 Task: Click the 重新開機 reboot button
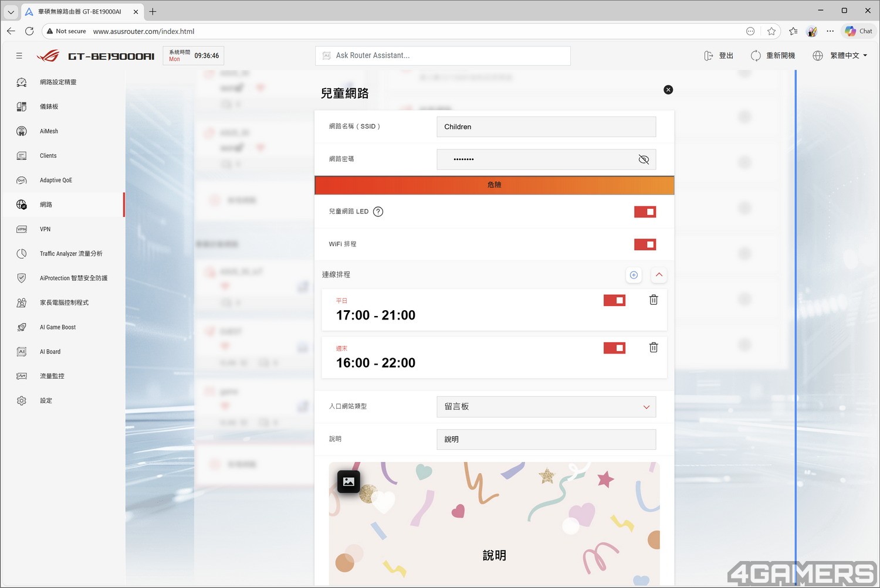773,56
